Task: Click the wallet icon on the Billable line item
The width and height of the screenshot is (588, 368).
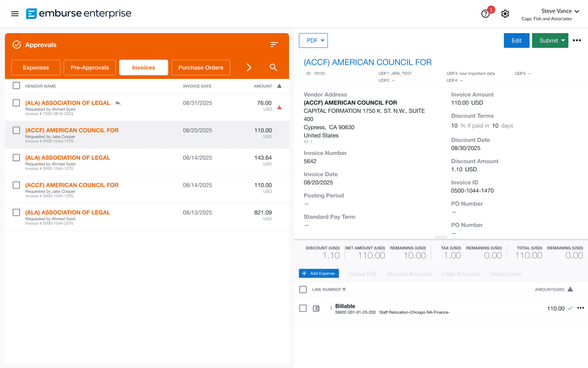Action: (316, 308)
